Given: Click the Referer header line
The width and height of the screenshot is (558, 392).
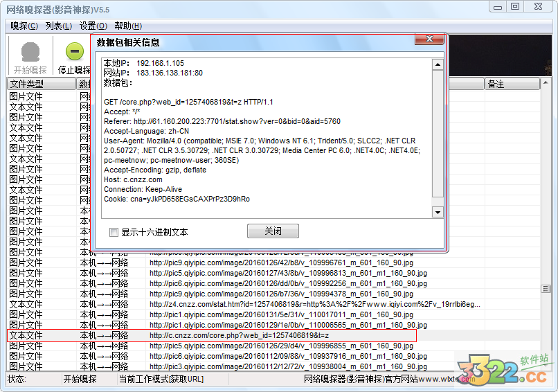Looking at the screenshot, I should 222,121.
